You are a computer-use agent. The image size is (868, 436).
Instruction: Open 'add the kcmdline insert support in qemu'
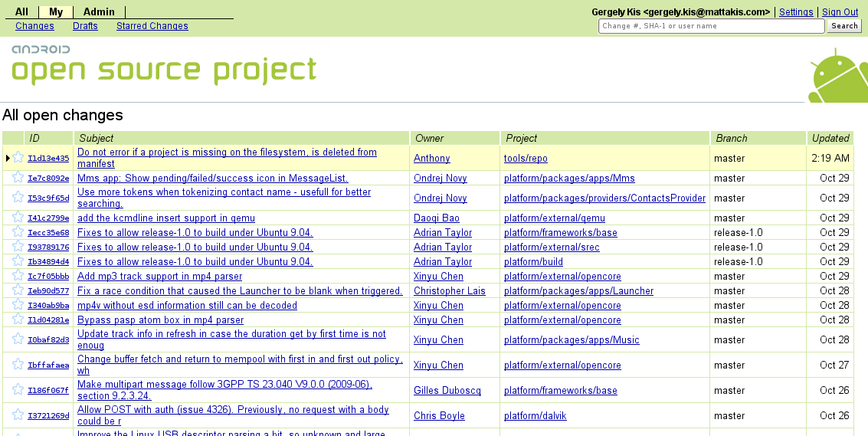(x=166, y=218)
